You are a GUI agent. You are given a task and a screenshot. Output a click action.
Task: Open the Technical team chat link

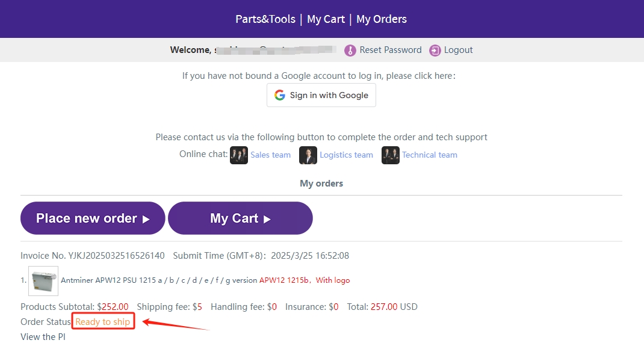(x=430, y=155)
